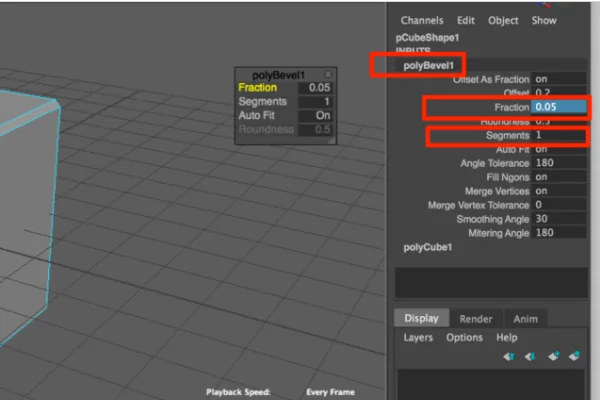The height and width of the screenshot is (400, 600).
Task: Switch to the Display layer tab
Action: click(x=421, y=318)
